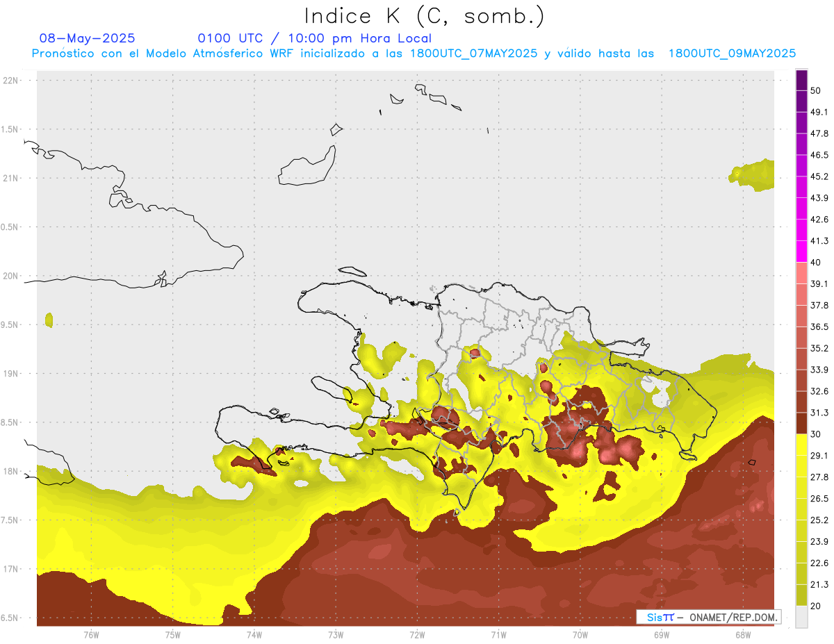Screen dimensions: 834x644
Task: Click the "69W" longitude label
Action: click(x=661, y=635)
